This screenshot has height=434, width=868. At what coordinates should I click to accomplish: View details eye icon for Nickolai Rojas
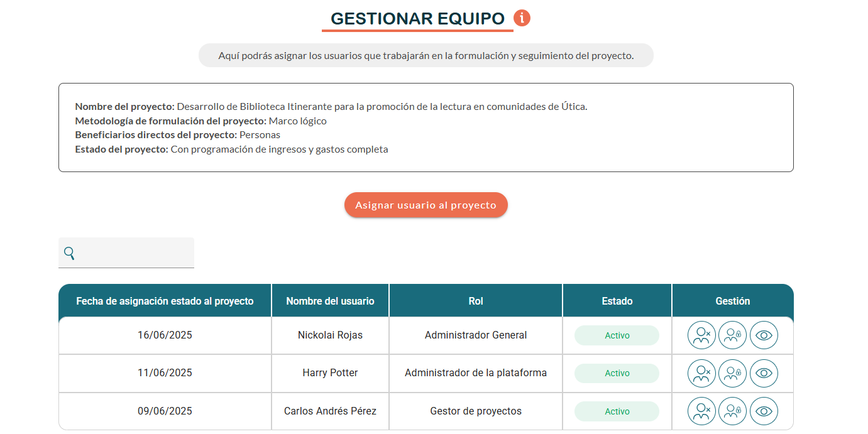(x=764, y=335)
